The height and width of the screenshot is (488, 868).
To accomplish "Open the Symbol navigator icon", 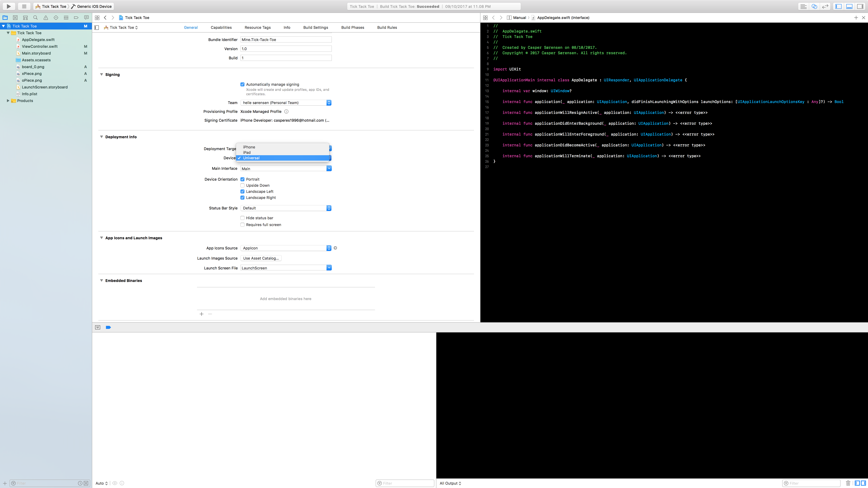I will (x=25, y=17).
